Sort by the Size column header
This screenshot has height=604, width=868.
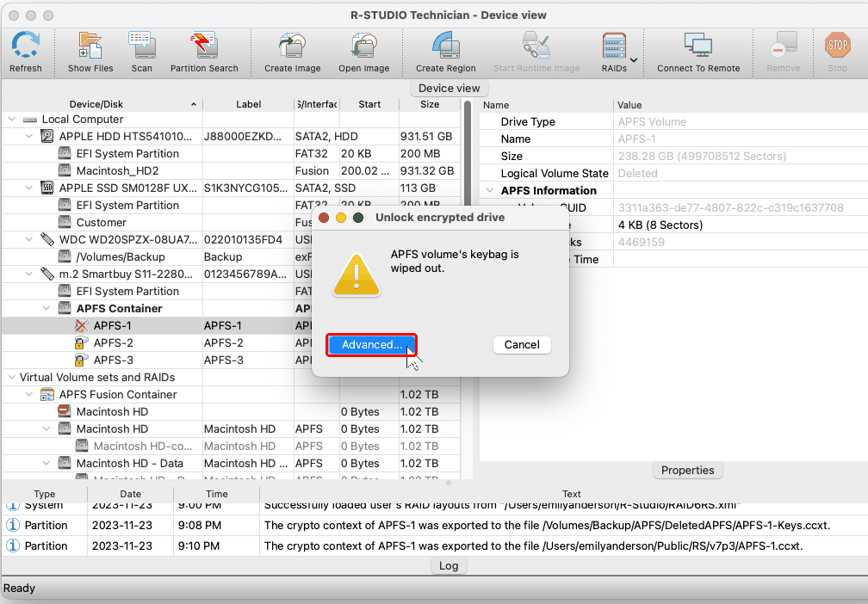point(430,104)
